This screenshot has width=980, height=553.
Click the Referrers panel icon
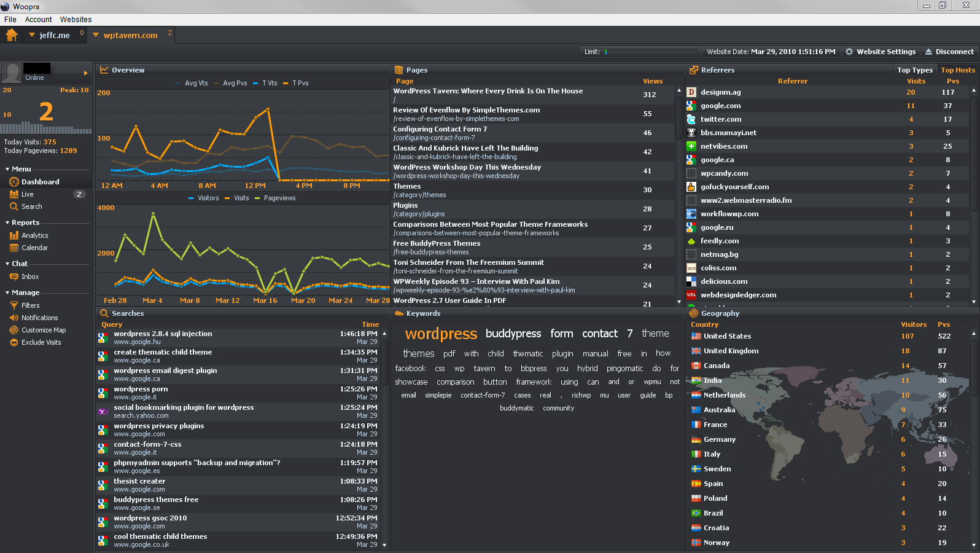pyautogui.click(x=693, y=70)
